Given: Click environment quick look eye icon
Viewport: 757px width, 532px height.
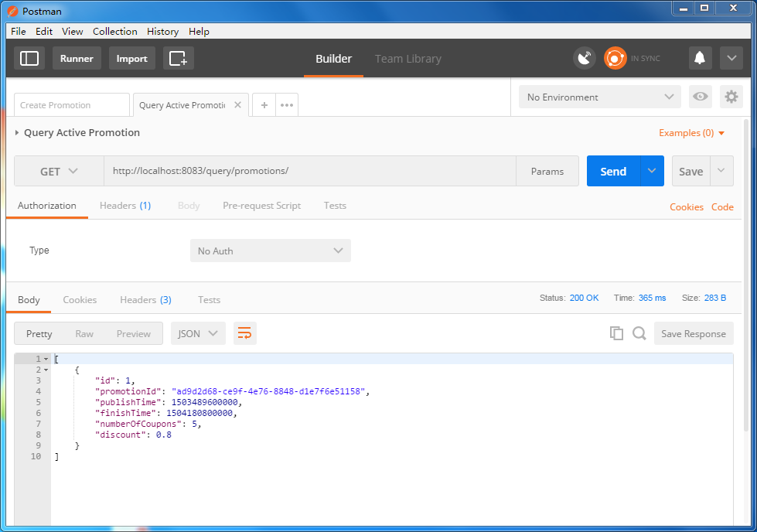Looking at the screenshot, I should [701, 97].
